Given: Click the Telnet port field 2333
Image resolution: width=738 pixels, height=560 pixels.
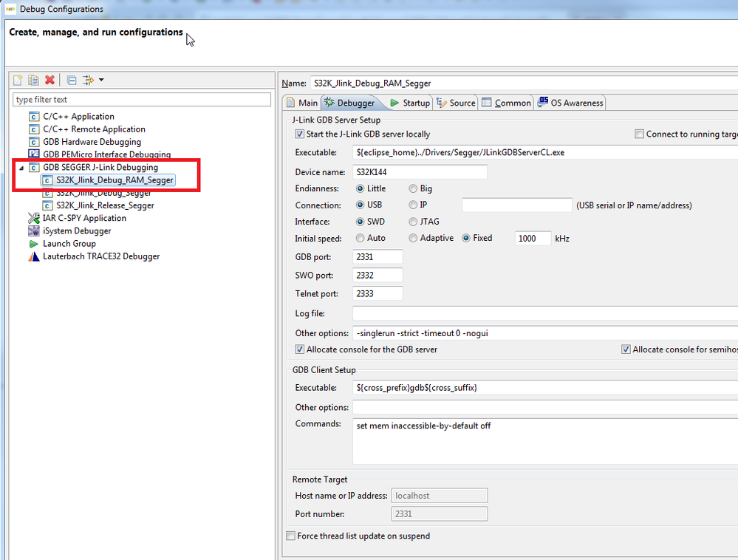Looking at the screenshot, I should [377, 293].
